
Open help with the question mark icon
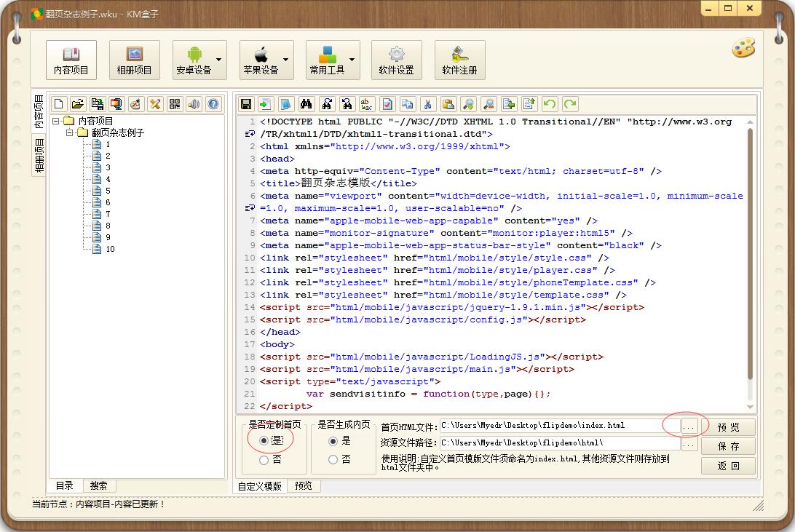[x=213, y=104]
